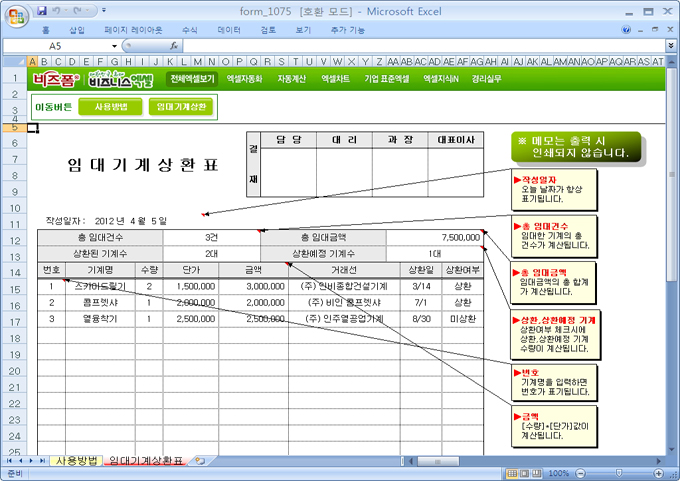Click the Save icon in quick access toolbar
The height and width of the screenshot is (481, 680).
click(42, 11)
